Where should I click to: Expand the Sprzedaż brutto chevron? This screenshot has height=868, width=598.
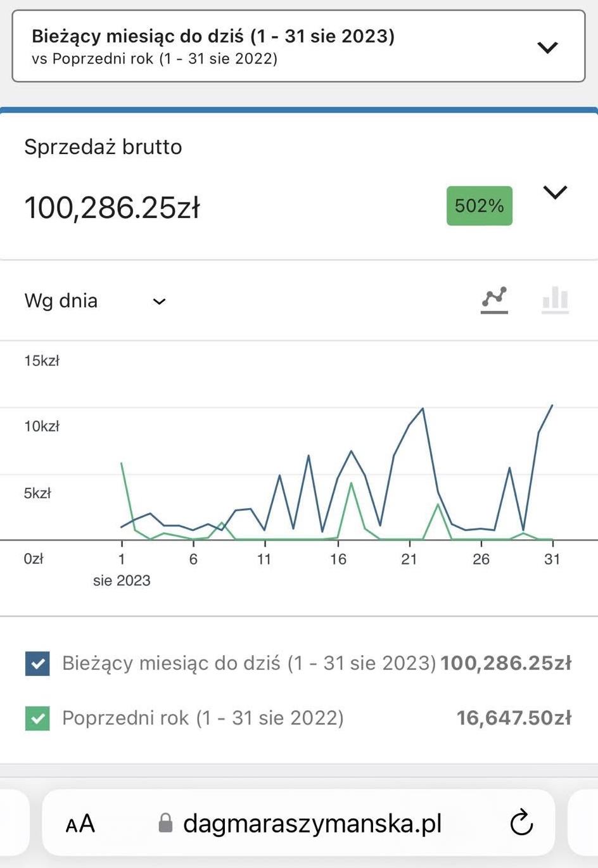point(555,192)
